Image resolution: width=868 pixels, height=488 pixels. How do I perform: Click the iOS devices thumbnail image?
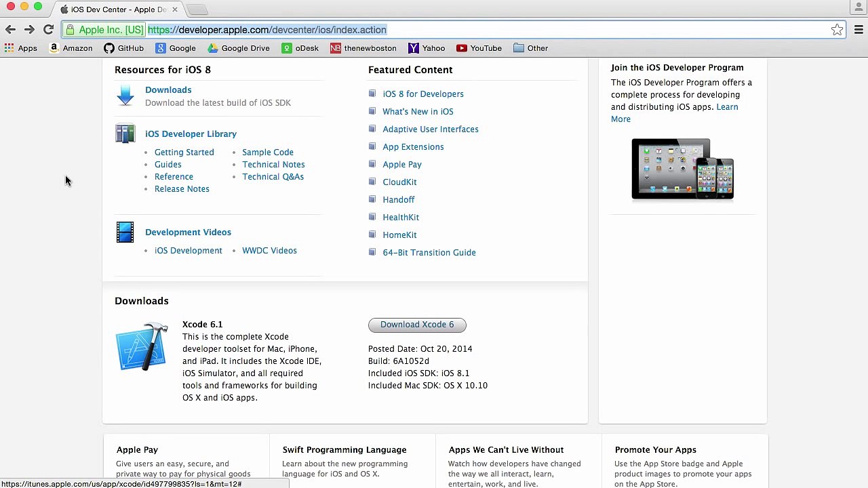click(682, 169)
